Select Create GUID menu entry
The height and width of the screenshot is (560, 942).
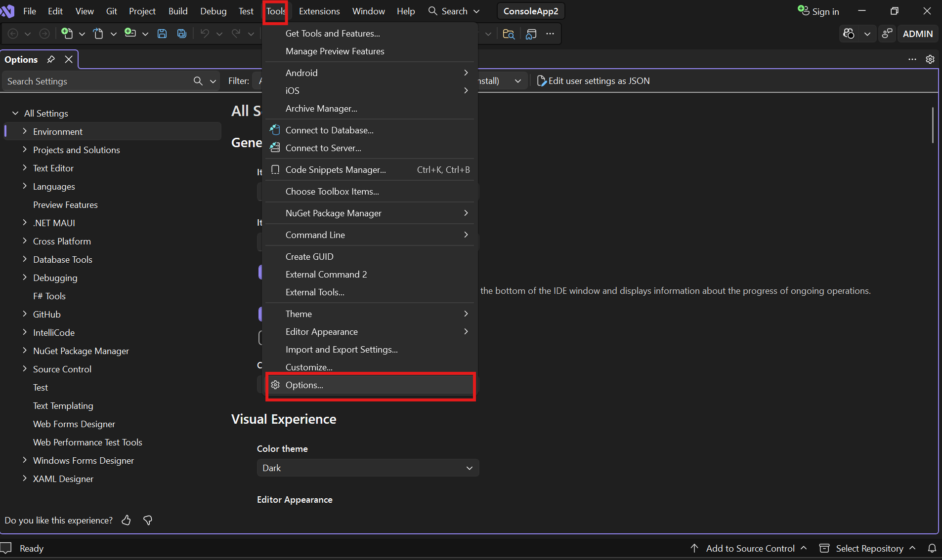pos(370,257)
